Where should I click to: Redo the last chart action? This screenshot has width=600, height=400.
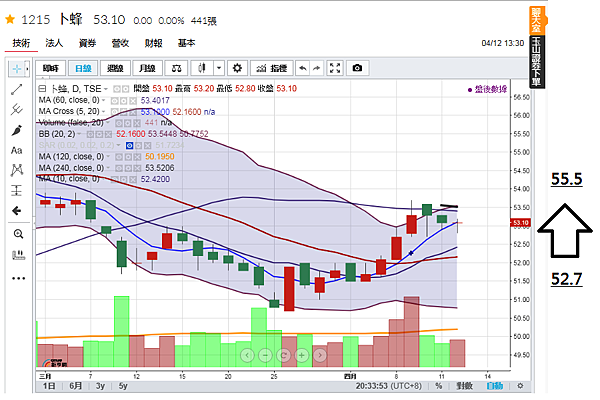[x=316, y=69]
